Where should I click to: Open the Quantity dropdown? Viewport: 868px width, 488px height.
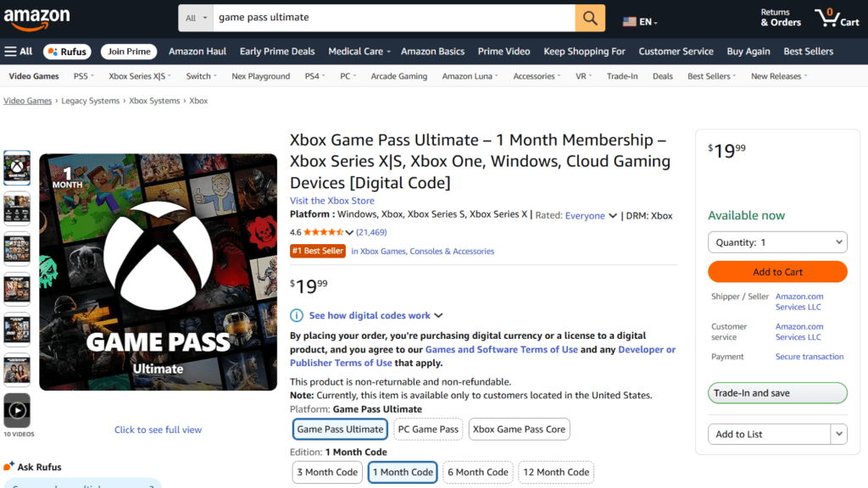[x=777, y=242]
